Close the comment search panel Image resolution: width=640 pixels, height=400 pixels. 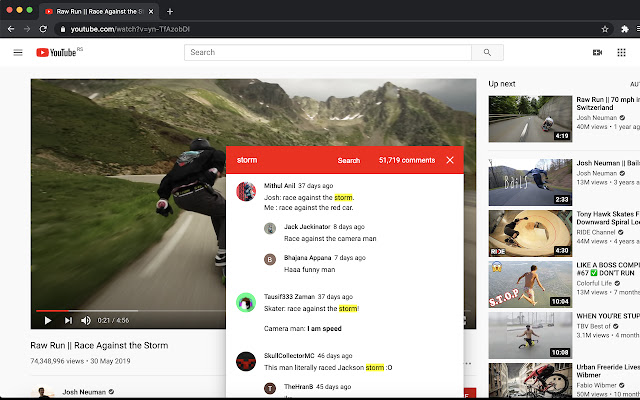[450, 160]
